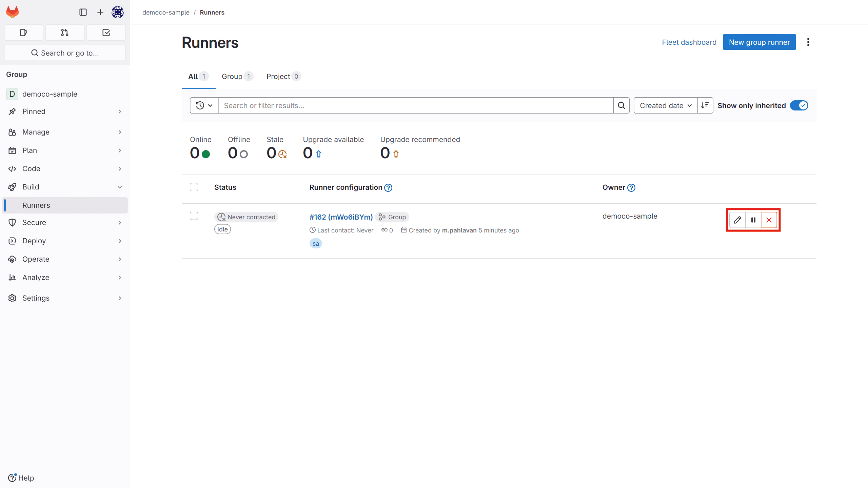Click the sa tag badge

pyautogui.click(x=316, y=244)
